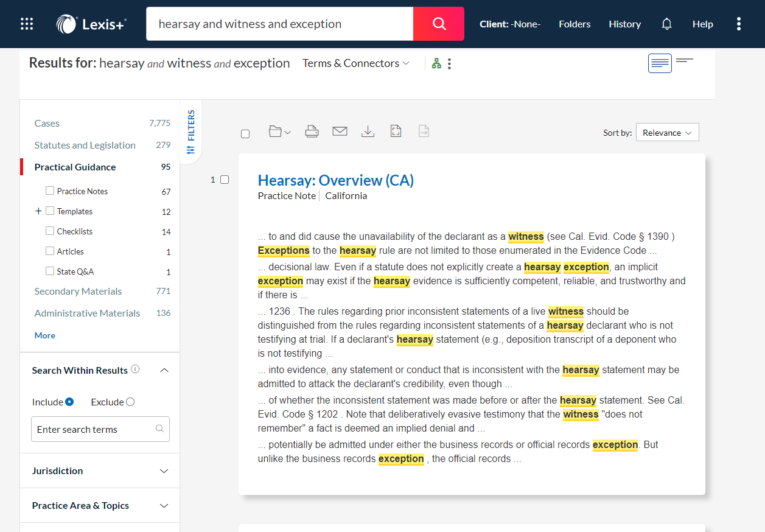The image size is (765, 532).
Task: Select the Include radio button
Action: point(69,402)
